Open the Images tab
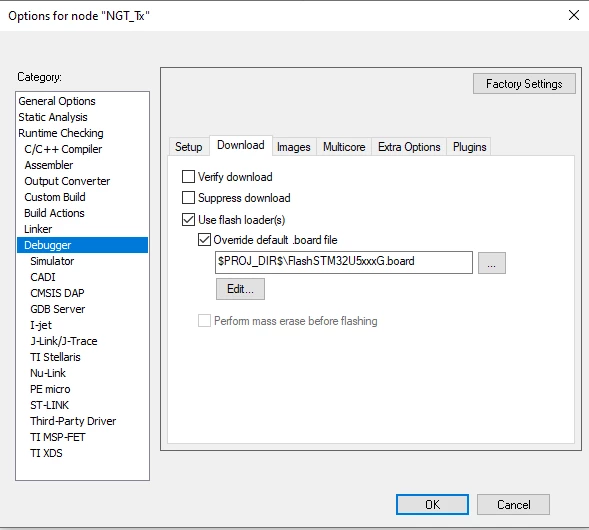 [294, 146]
